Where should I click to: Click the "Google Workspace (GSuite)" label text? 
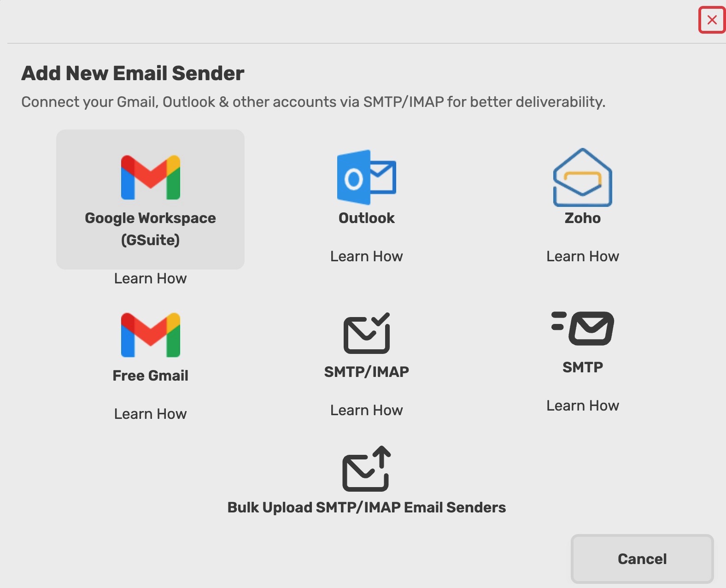point(150,229)
